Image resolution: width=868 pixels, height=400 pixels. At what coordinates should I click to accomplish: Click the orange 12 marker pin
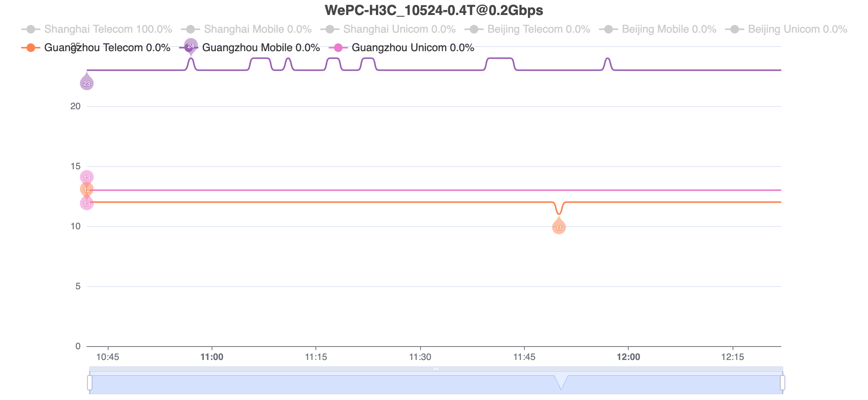(87, 190)
